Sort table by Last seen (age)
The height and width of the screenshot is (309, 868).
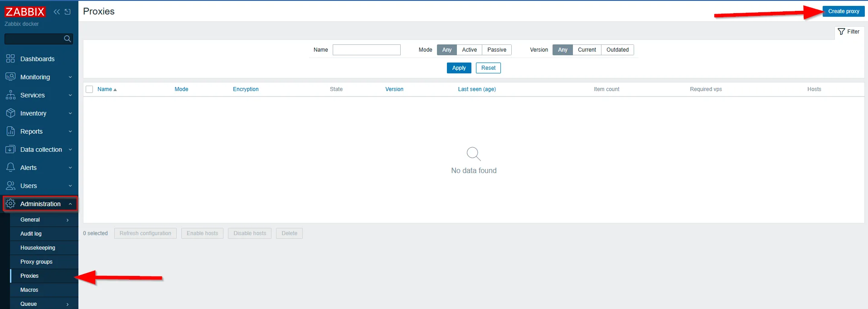tap(477, 89)
